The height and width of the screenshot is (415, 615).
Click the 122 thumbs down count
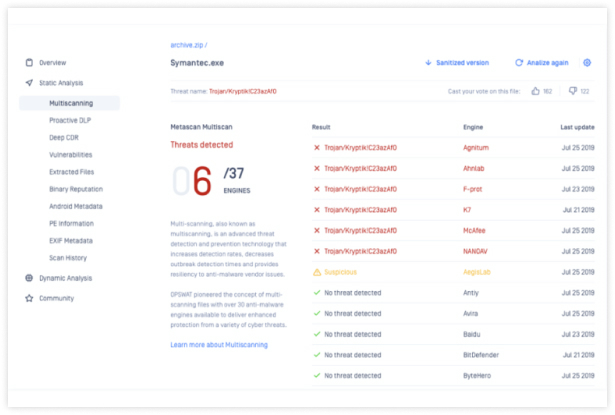[x=585, y=91]
